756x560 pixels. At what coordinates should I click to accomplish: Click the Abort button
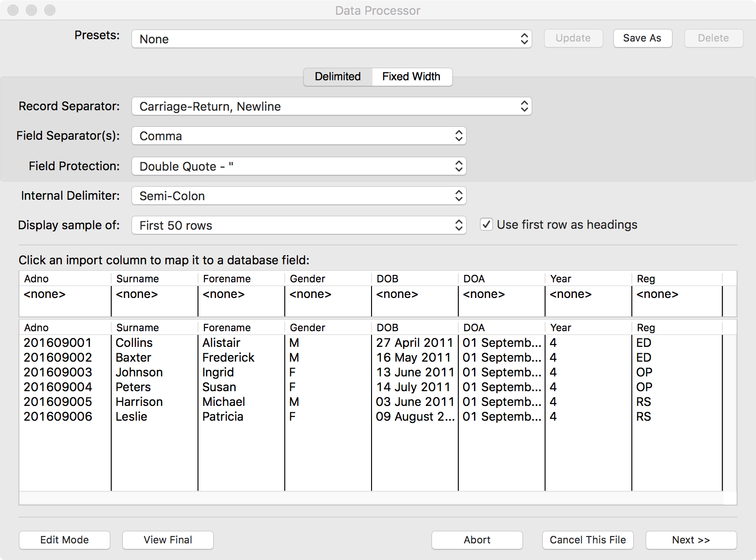click(x=477, y=540)
